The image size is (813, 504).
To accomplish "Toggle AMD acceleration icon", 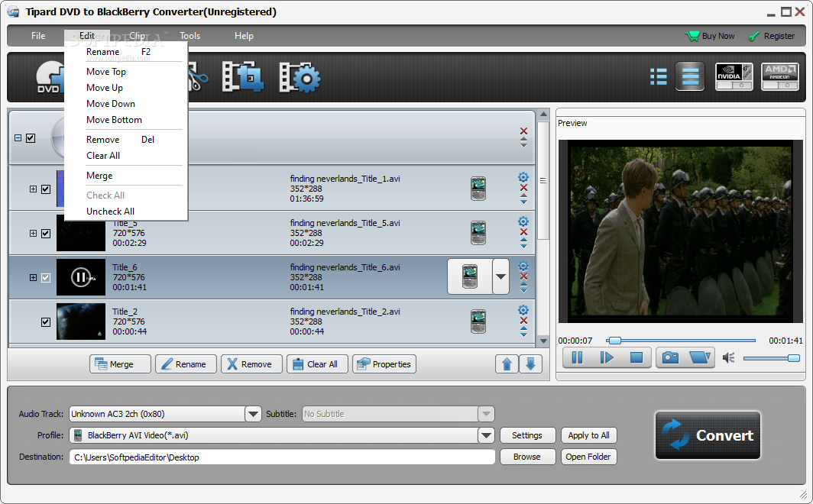I will tap(780, 76).
